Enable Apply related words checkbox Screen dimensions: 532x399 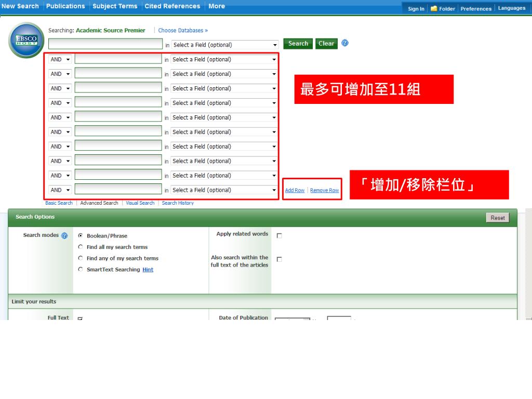(280, 236)
